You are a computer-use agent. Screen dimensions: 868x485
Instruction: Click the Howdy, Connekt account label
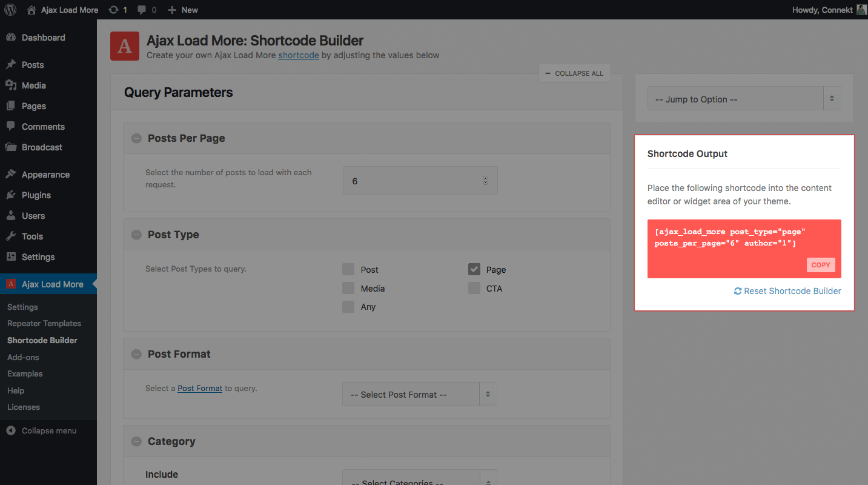pyautogui.click(x=823, y=10)
